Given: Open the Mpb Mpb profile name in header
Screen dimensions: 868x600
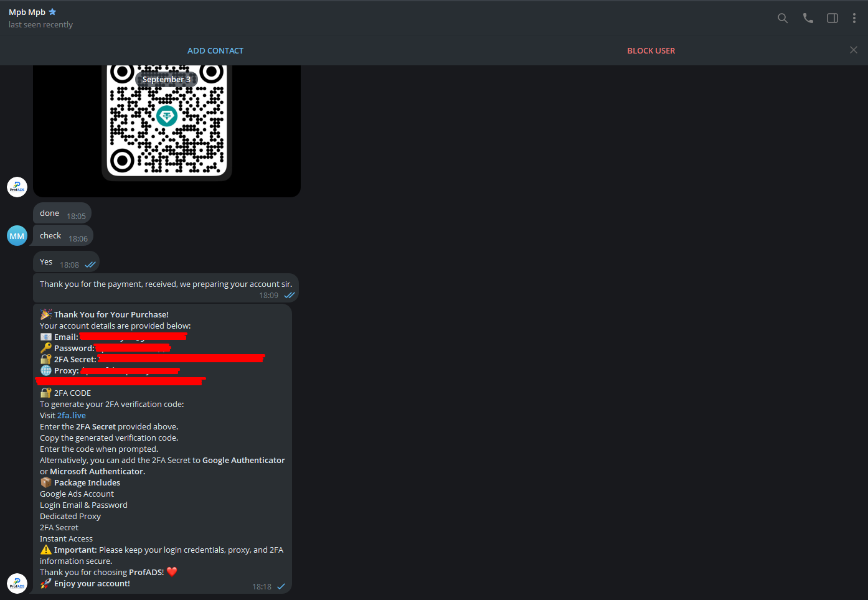Looking at the screenshot, I should pyautogui.click(x=27, y=12).
